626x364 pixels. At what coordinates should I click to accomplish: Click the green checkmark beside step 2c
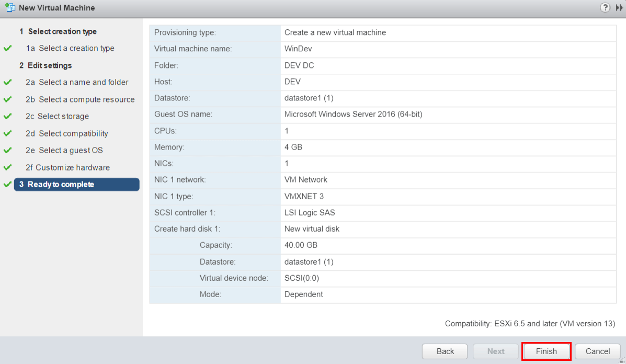(8, 116)
